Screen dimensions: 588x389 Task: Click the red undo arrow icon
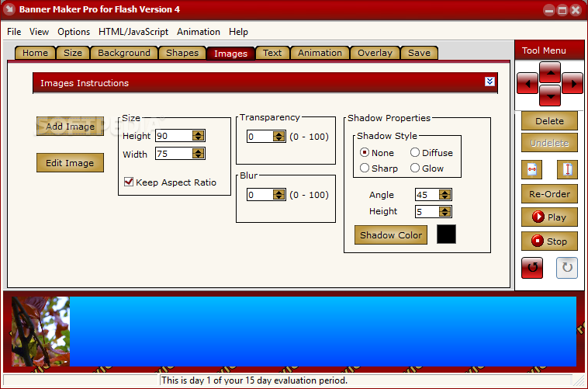pos(532,268)
